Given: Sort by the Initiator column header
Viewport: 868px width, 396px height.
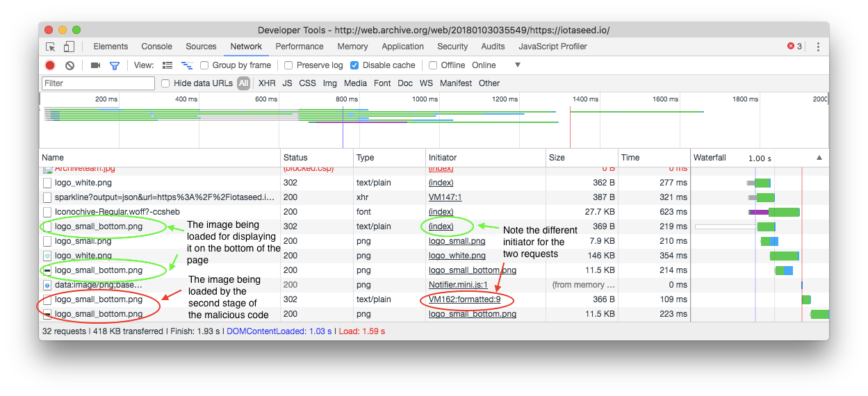Looking at the screenshot, I should coord(486,158).
